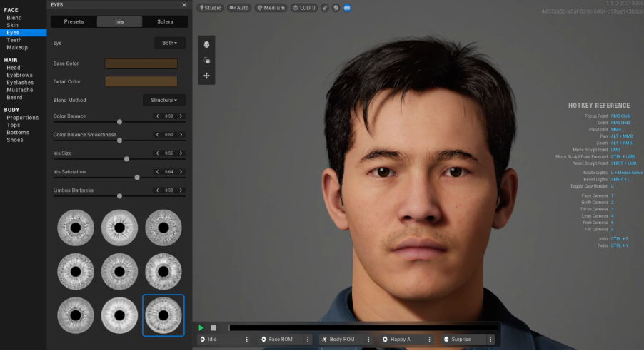Toggle the blue highlighted viewport icon
Screen dimensions: 644x351
346,8
